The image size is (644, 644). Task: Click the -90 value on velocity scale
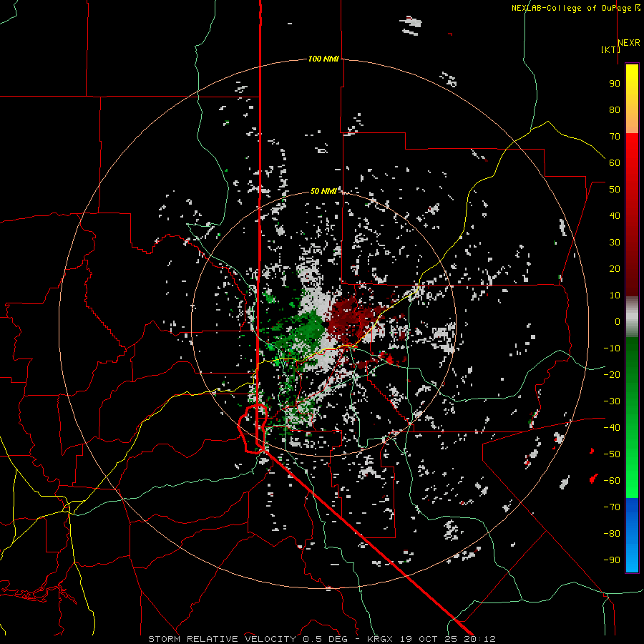point(612,560)
